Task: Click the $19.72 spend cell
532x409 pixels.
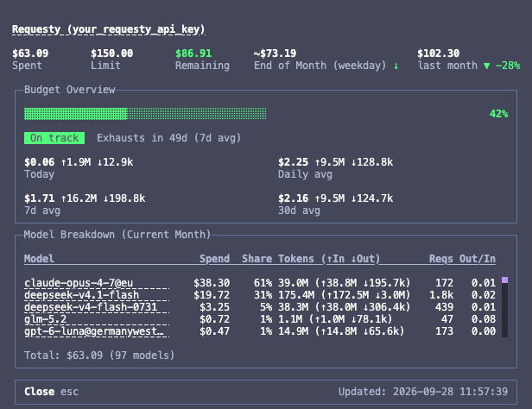Action: click(212, 295)
